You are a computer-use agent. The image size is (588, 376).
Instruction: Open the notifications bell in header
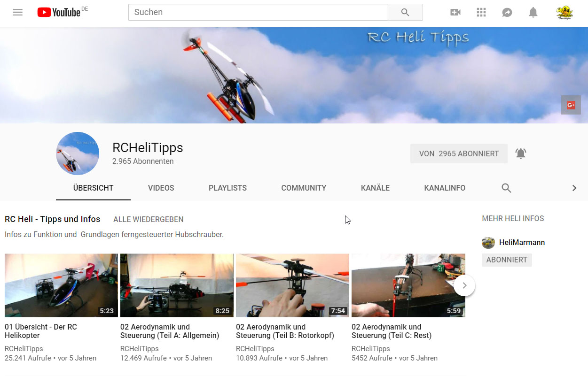(533, 13)
